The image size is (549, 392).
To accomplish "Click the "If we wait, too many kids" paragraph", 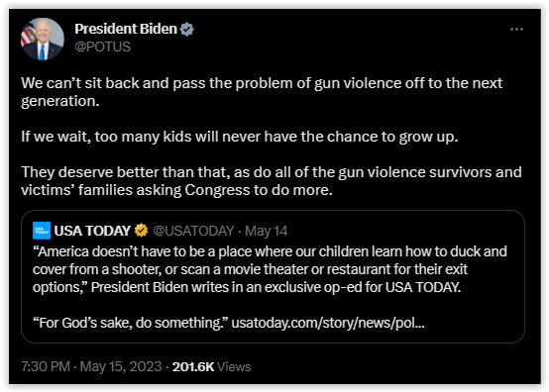I will click(x=240, y=137).
